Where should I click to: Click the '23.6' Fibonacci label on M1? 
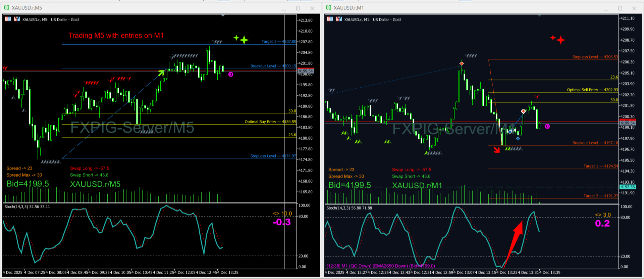click(x=614, y=77)
